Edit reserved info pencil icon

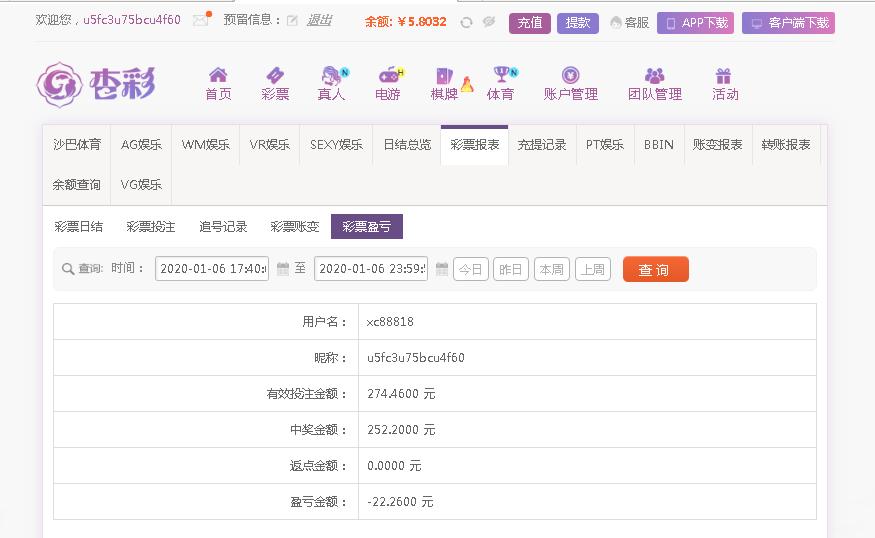292,21
